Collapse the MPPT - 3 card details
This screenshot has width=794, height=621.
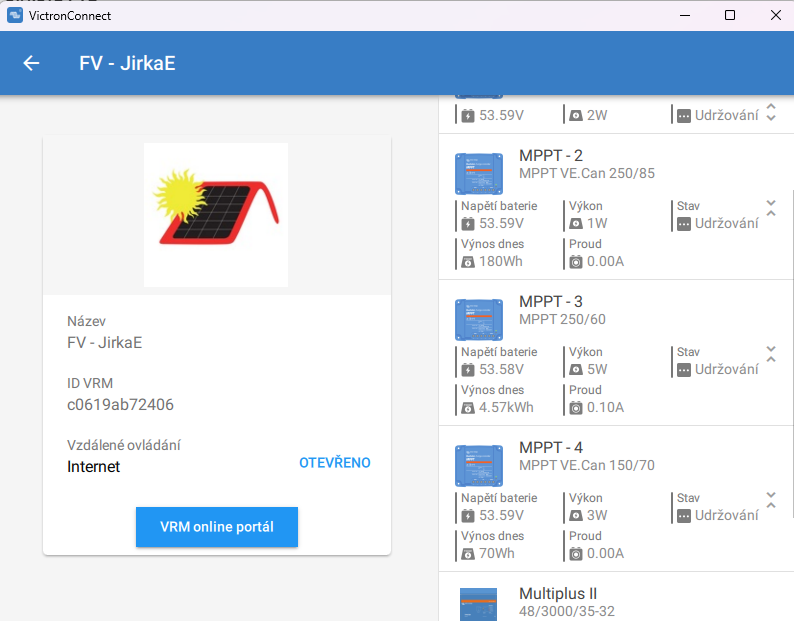click(x=771, y=354)
